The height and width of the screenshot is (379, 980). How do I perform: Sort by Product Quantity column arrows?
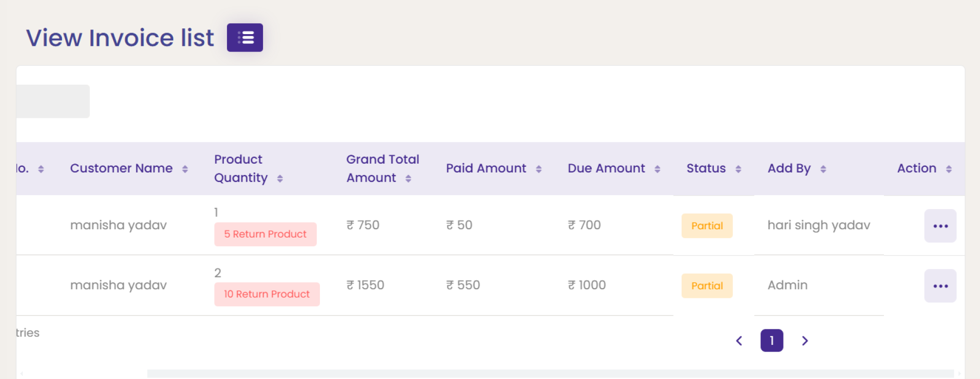click(x=280, y=179)
